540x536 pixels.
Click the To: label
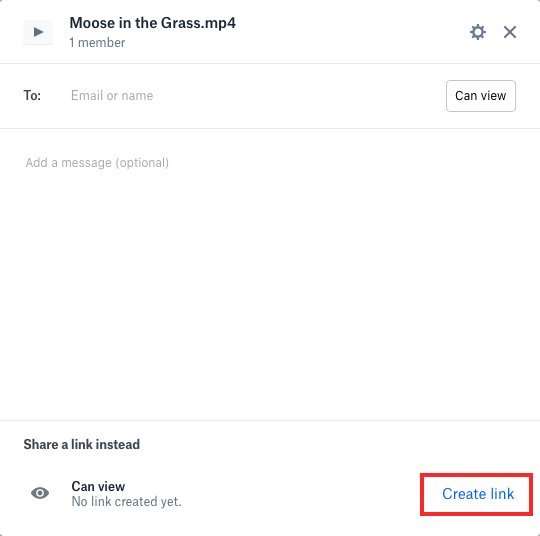click(32, 95)
